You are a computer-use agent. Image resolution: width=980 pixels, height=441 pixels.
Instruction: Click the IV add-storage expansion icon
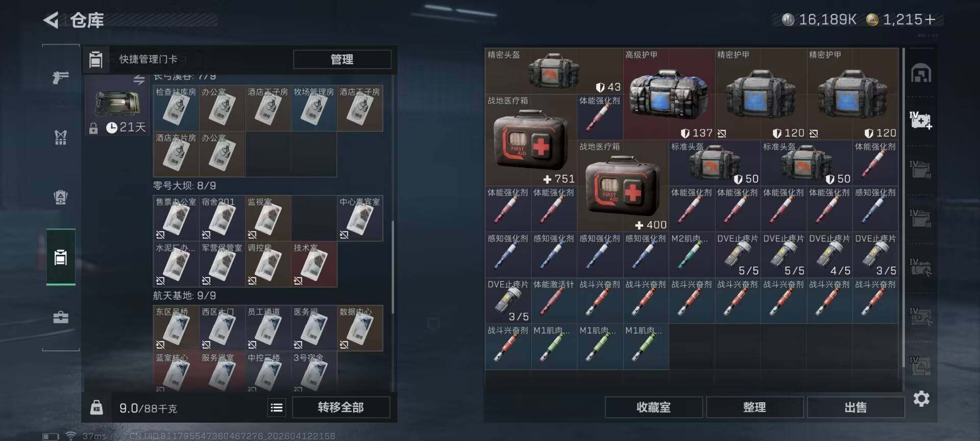click(x=921, y=120)
